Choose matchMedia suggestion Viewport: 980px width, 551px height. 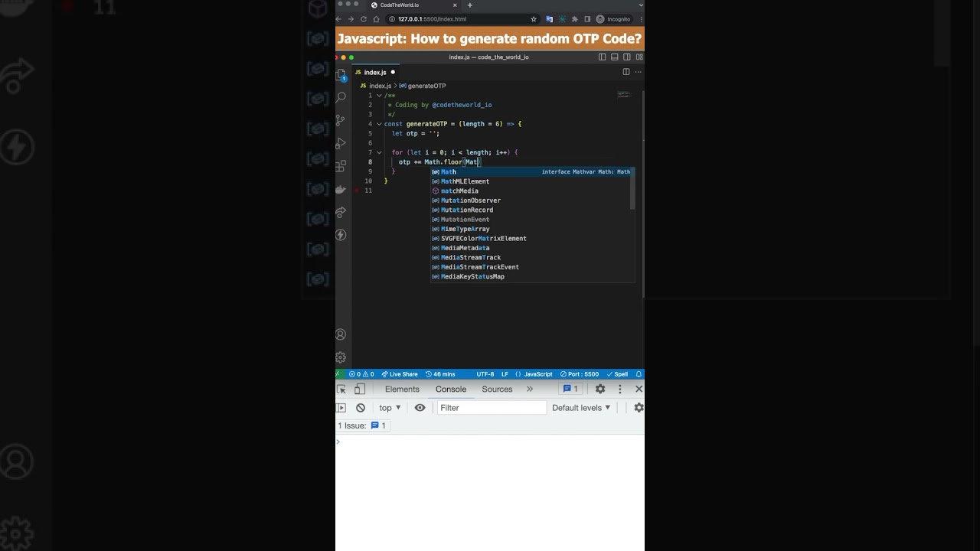pyautogui.click(x=532, y=191)
